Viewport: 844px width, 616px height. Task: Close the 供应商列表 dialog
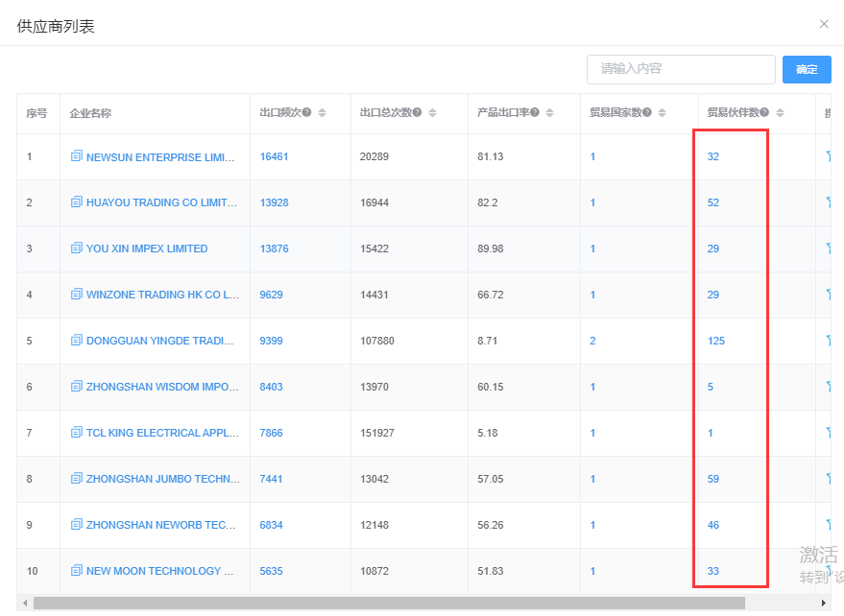pyautogui.click(x=824, y=24)
